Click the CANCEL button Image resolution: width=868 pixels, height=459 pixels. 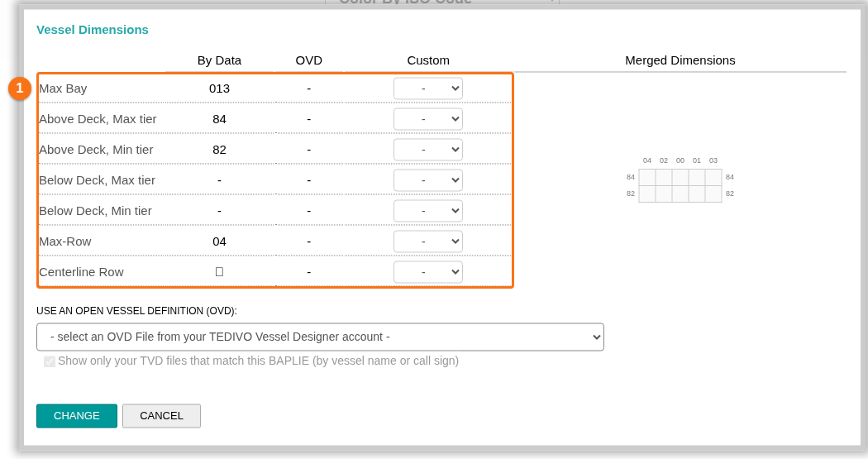(x=162, y=416)
